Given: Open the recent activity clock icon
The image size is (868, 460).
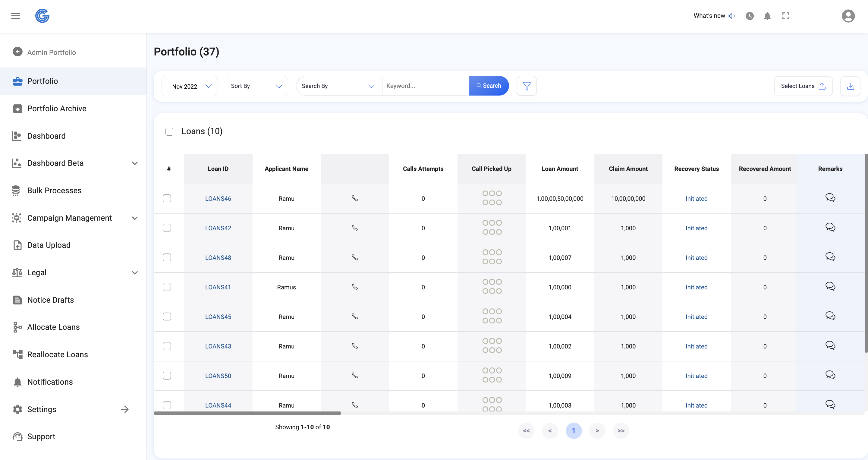Looking at the screenshot, I should point(749,16).
